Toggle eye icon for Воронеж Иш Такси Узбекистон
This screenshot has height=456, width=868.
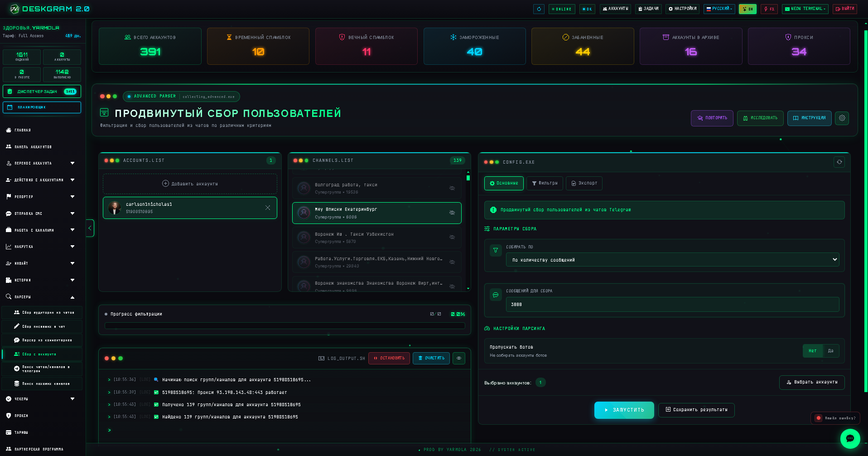click(452, 237)
